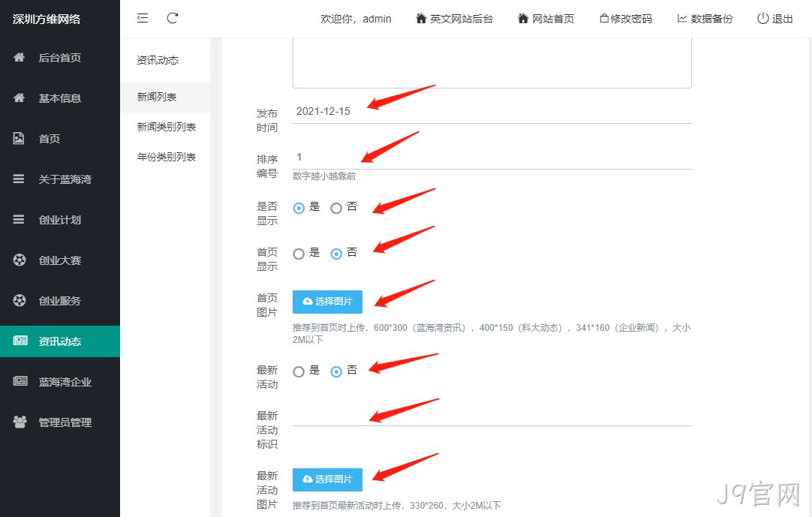Open 数据备份 link
812x517 pixels.
point(705,19)
